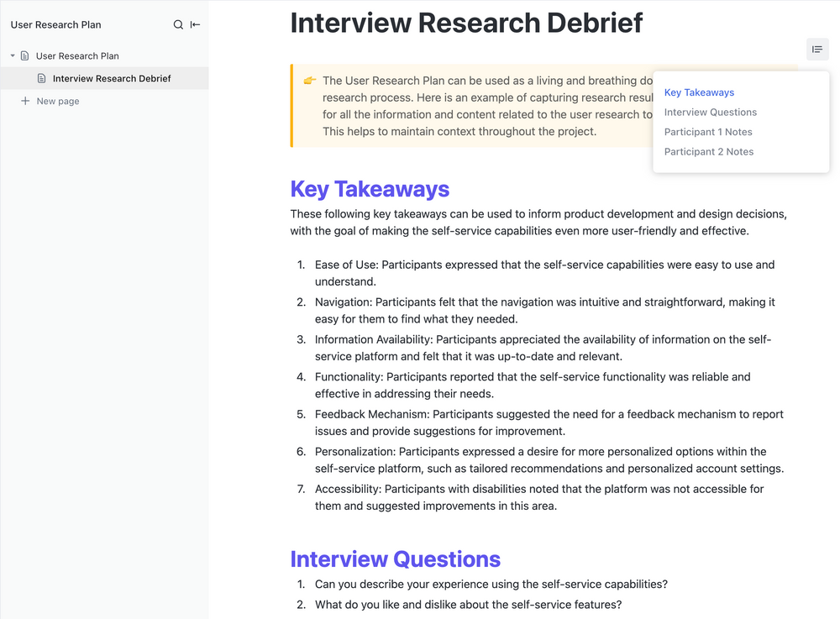Click the pointing finger emoji in the callout
The image size is (840, 619).
308,81
